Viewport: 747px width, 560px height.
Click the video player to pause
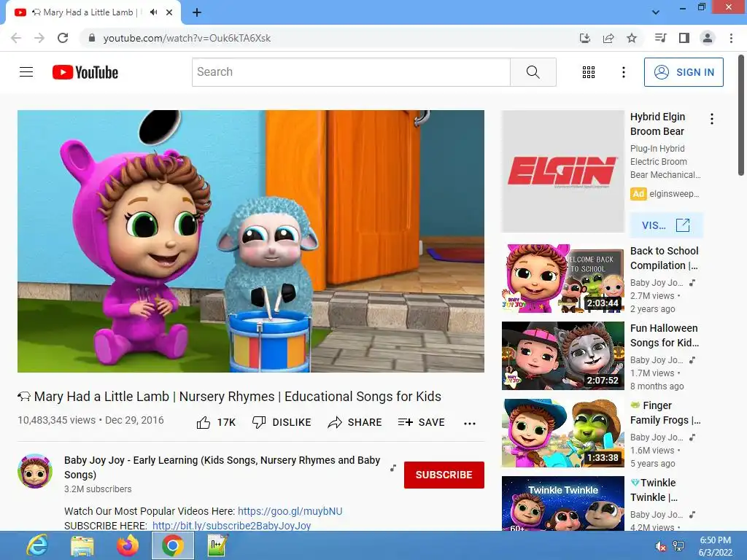click(251, 241)
